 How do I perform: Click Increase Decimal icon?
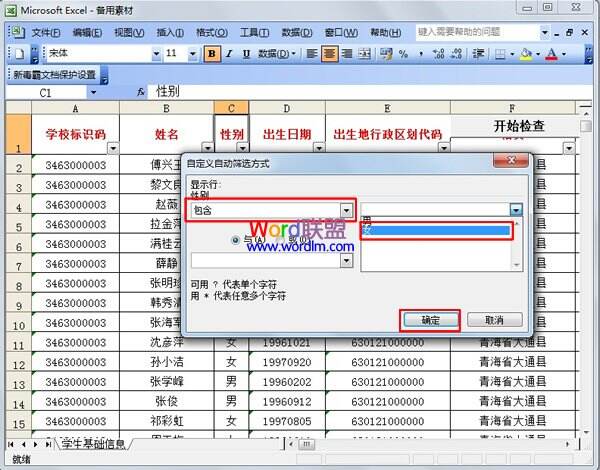coord(438,54)
